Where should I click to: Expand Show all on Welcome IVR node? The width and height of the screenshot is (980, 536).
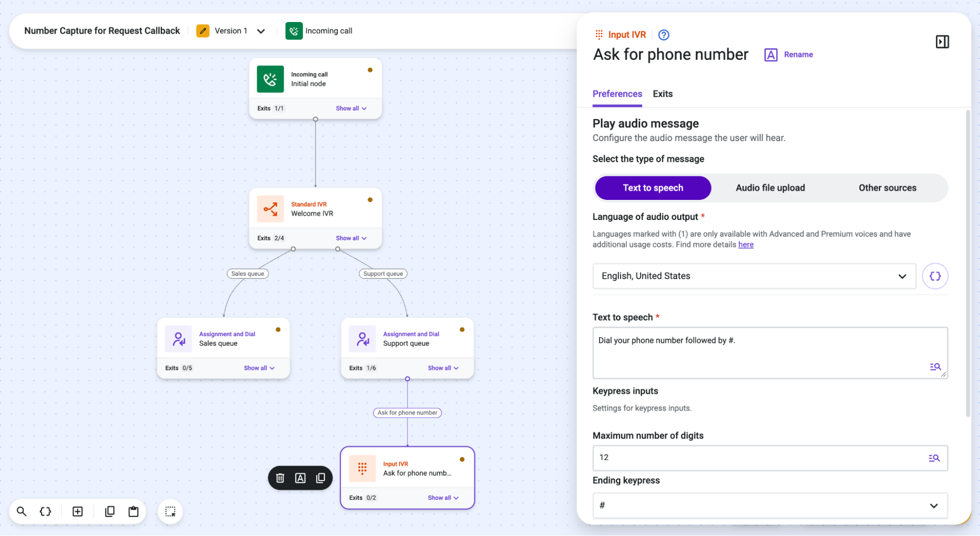tap(351, 238)
